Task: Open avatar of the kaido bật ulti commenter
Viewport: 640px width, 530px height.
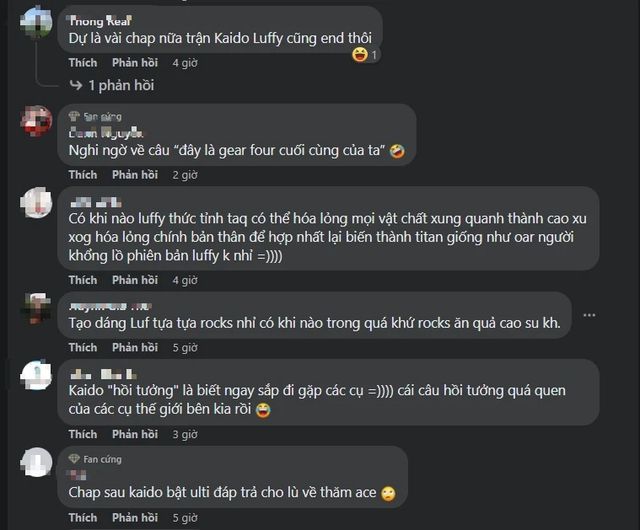Action: pos(36,462)
